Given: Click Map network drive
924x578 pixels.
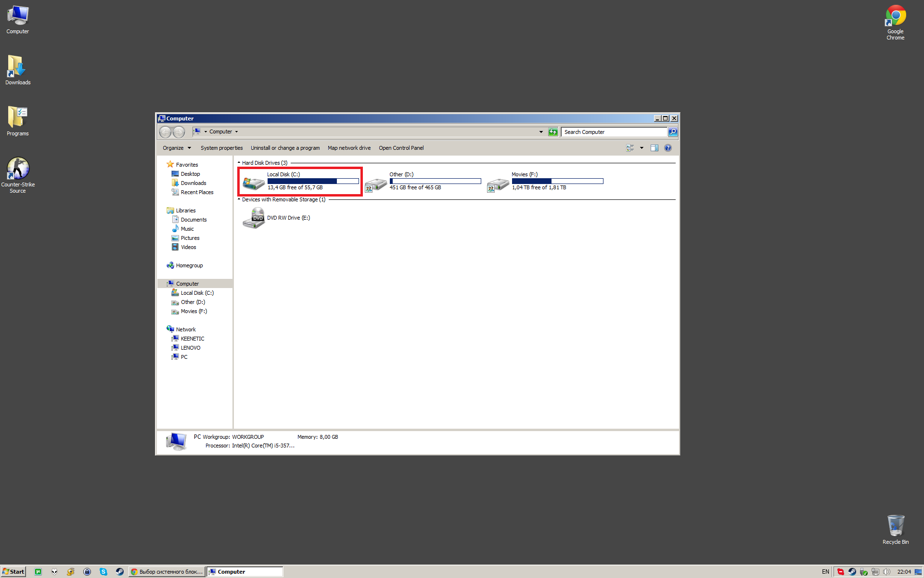Looking at the screenshot, I should tap(349, 148).
